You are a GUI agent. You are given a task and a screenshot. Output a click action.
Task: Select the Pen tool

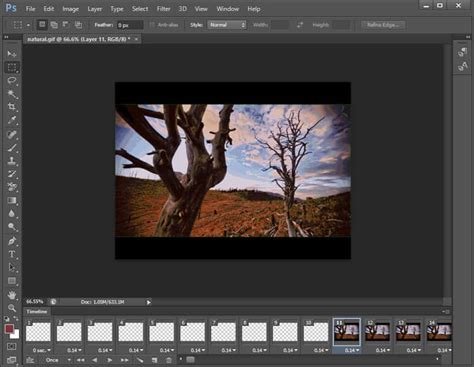click(12, 241)
